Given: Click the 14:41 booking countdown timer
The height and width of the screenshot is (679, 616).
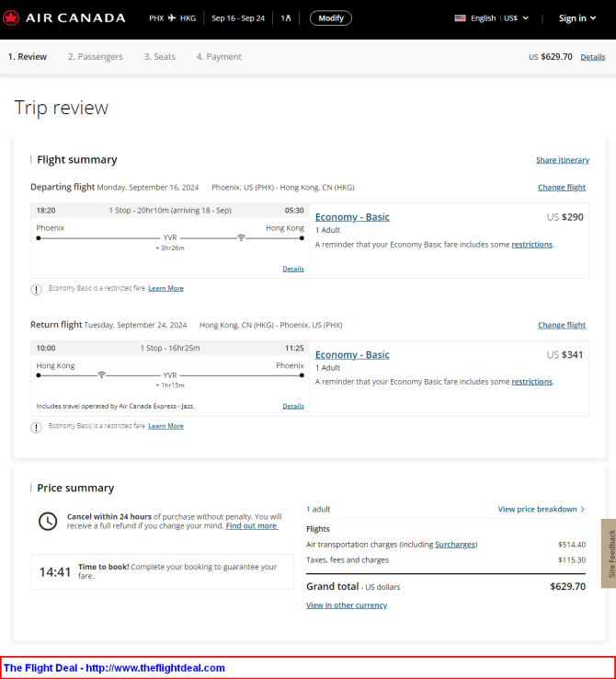Looking at the screenshot, I should click(x=55, y=572).
